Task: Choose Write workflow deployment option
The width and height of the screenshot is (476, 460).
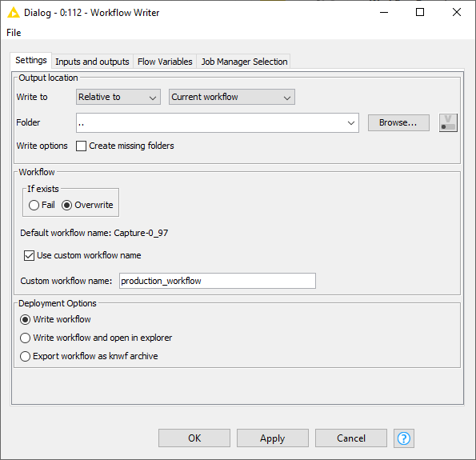Action: point(25,319)
